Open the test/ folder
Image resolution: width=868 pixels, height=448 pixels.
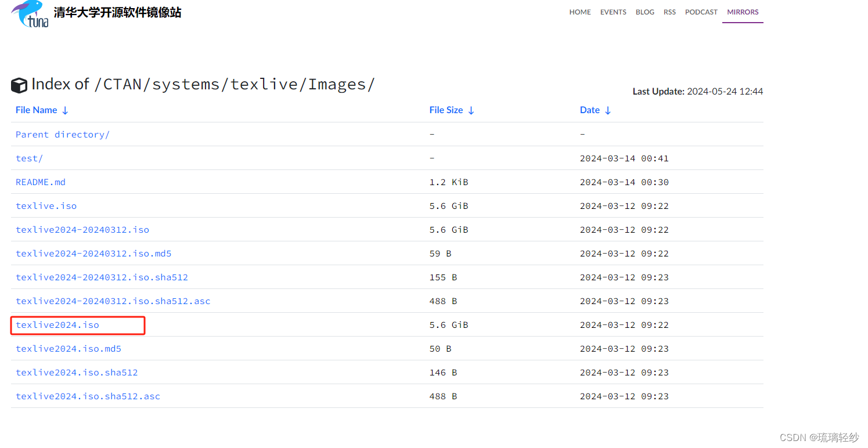(x=29, y=158)
